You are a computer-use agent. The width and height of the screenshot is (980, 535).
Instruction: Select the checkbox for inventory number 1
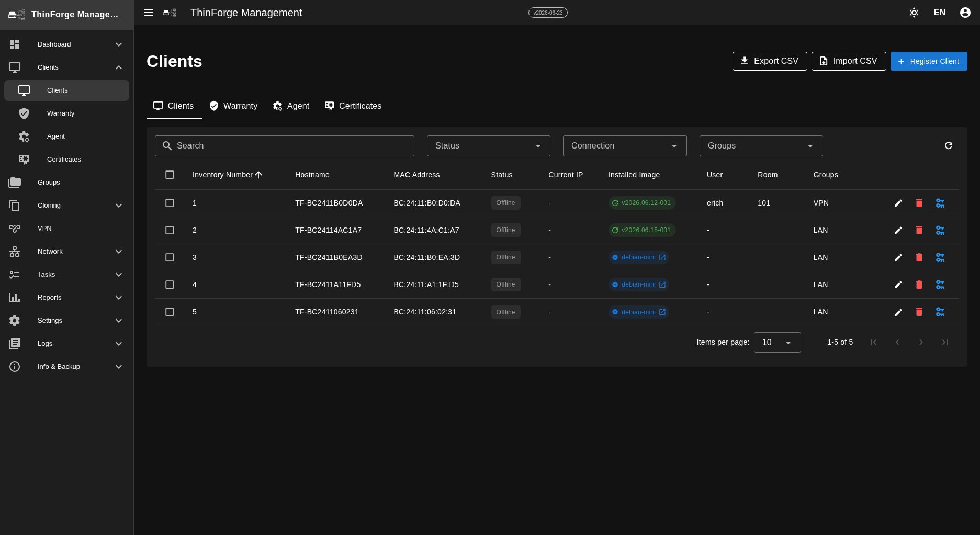[170, 203]
